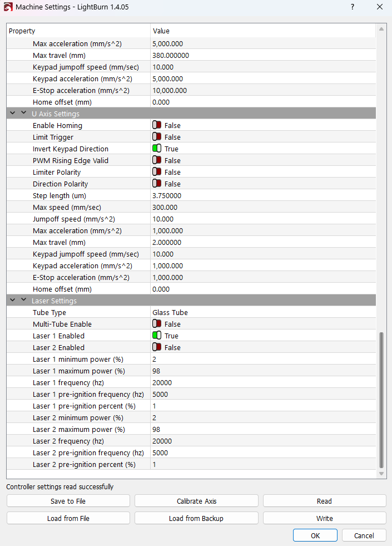
Task: Collapse outer chevron beside U Axis Settings
Action: [13, 113]
